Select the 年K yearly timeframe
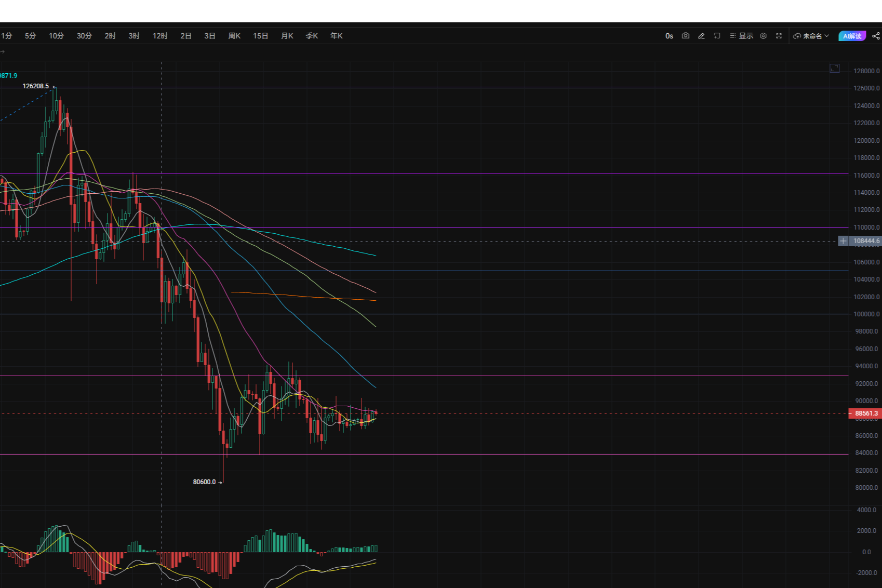The height and width of the screenshot is (588, 882). point(336,36)
